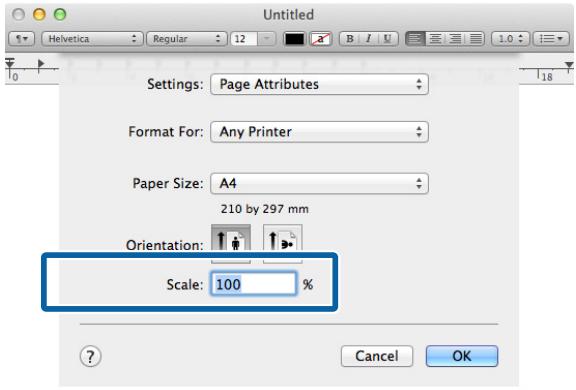Open the Settings Page Attributes dropdown

[x=319, y=84]
